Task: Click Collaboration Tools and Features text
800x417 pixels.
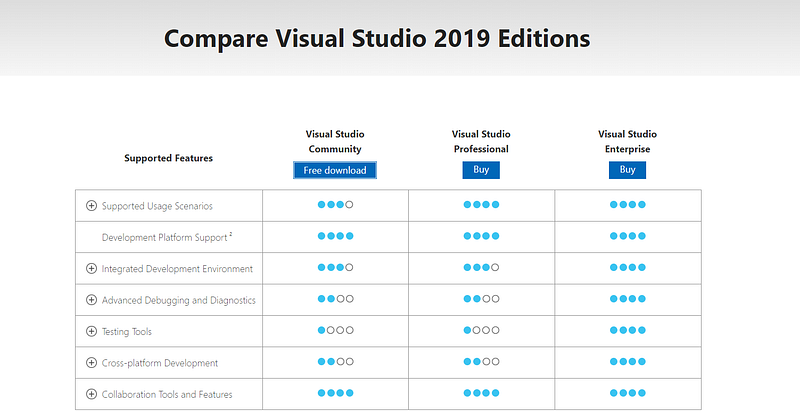Action: [167, 395]
